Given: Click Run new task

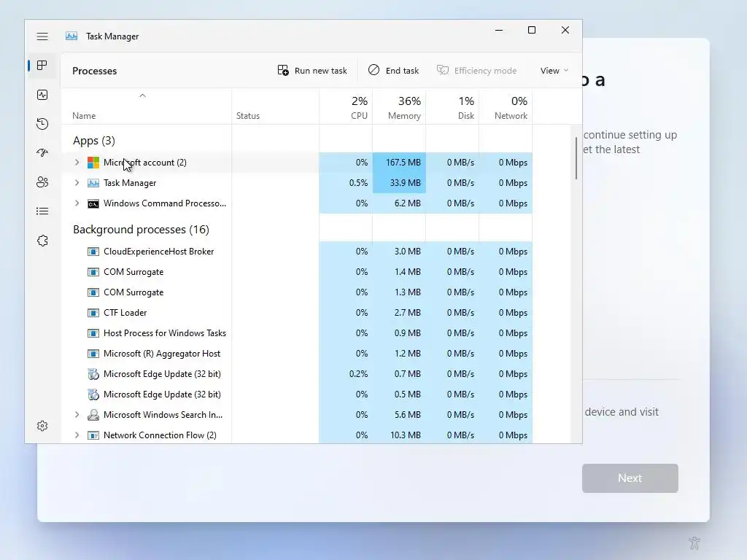Looking at the screenshot, I should click(x=312, y=71).
